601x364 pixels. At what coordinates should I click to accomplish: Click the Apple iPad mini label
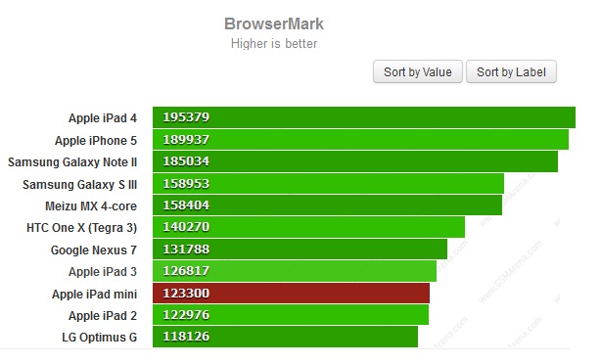94,295
